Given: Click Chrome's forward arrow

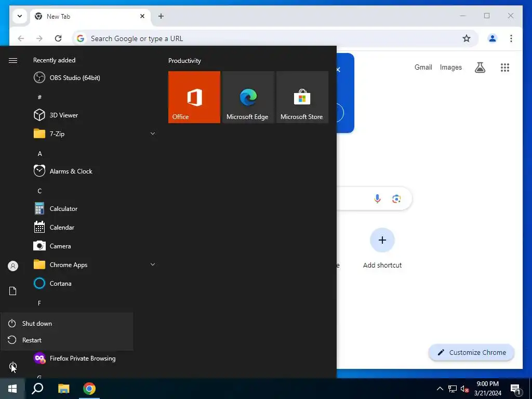Looking at the screenshot, I should [x=39, y=38].
